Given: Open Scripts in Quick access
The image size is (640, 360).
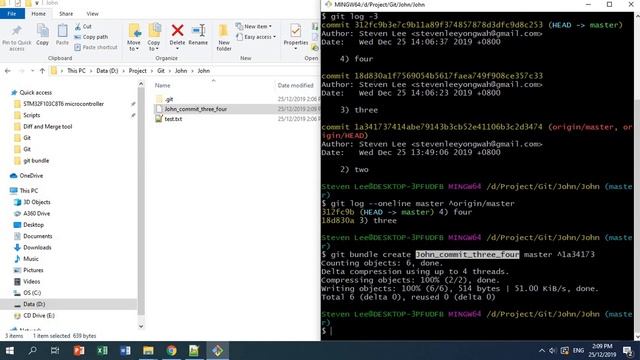Looking at the screenshot, I should point(31,115).
